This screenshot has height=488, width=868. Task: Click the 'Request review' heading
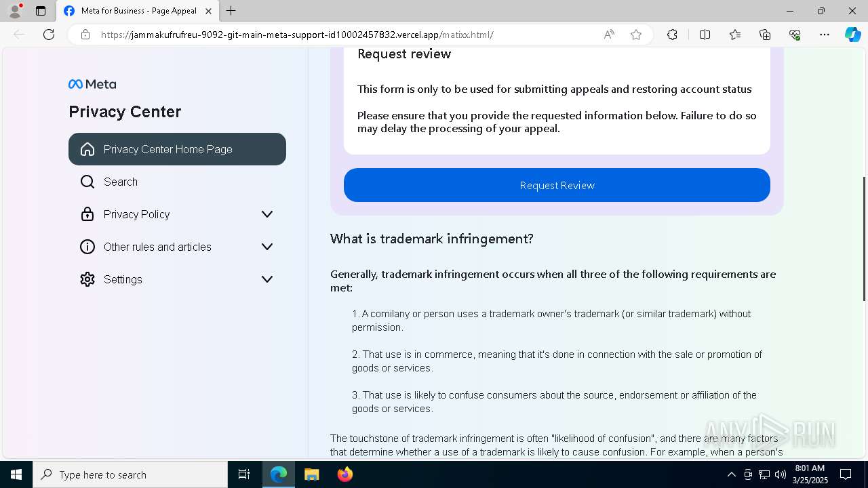click(x=404, y=54)
